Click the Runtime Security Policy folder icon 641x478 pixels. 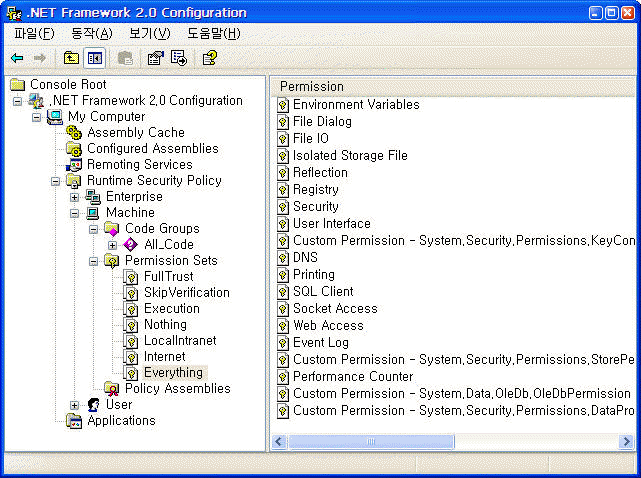(x=74, y=180)
